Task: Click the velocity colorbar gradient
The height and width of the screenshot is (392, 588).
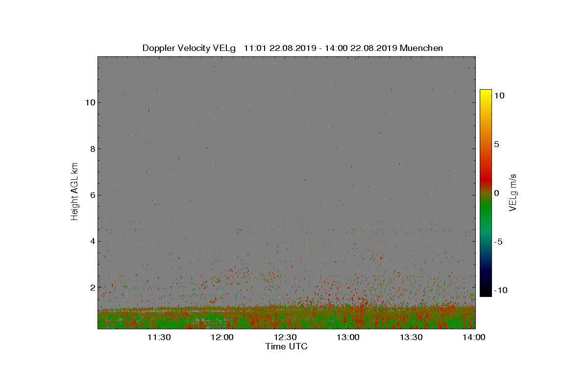Action: (486, 193)
